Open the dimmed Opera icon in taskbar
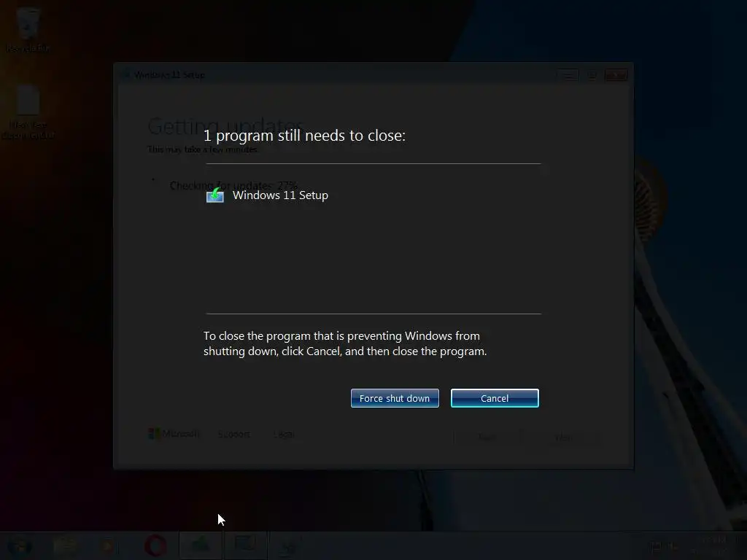The width and height of the screenshot is (747, 560). click(155, 545)
